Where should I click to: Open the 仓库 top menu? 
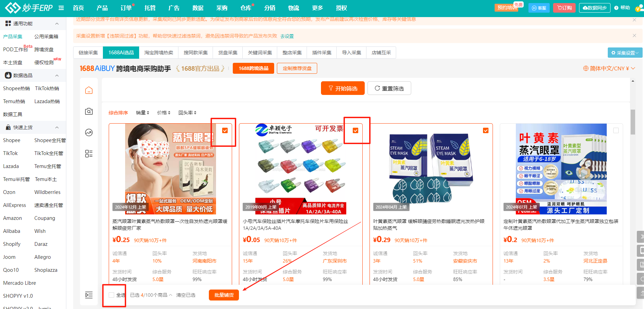[x=245, y=8]
